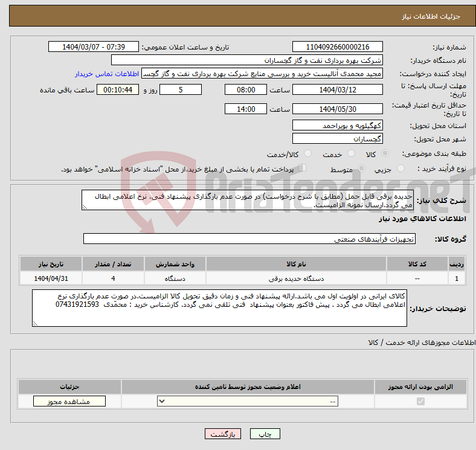Image resolution: width=476 pixels, height=450 pixels.
Task: Click the remaining days field showing 5
Action: (181, 90)
